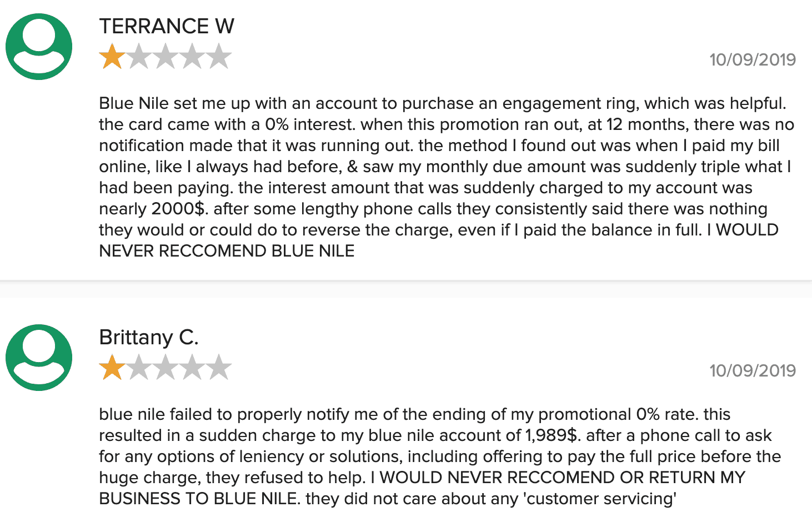The width and height of the screenshot is (812, 522).
Task: Select the third star in Terrance W's rating
Action: (x=166, y=57)
